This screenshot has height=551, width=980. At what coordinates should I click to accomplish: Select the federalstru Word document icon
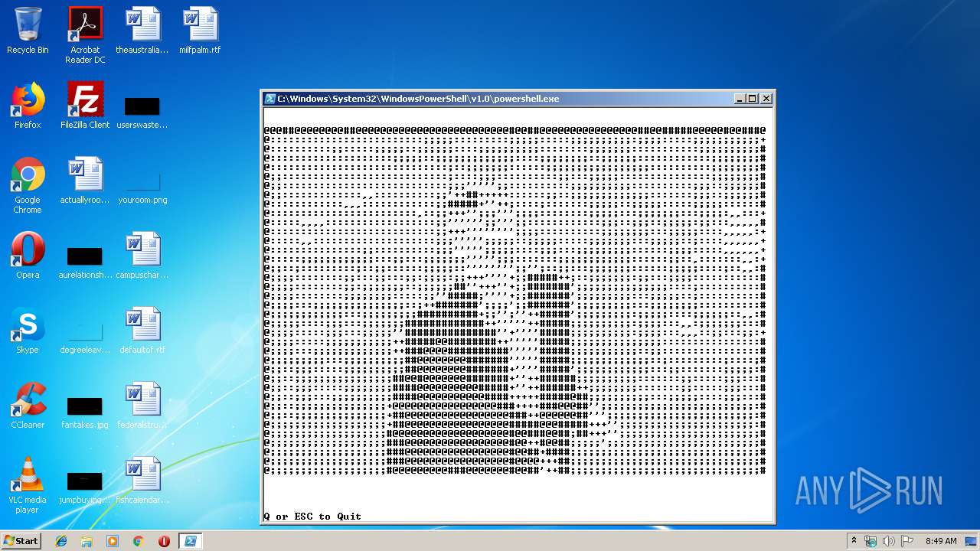click(142, 406)
